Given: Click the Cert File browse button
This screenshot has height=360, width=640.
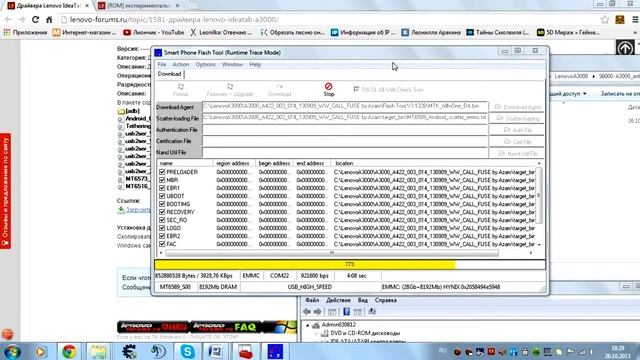Looking at the screenshot, I should pos(517,142).
